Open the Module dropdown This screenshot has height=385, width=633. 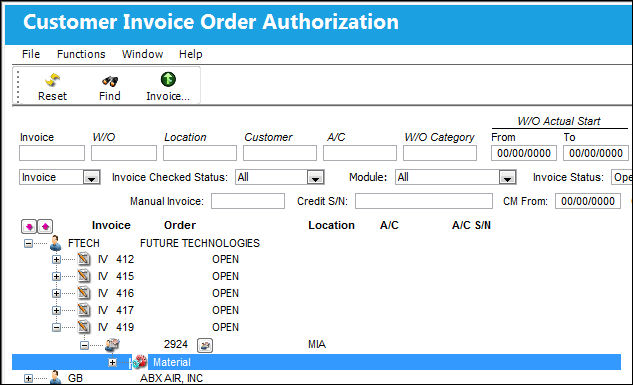507,177
